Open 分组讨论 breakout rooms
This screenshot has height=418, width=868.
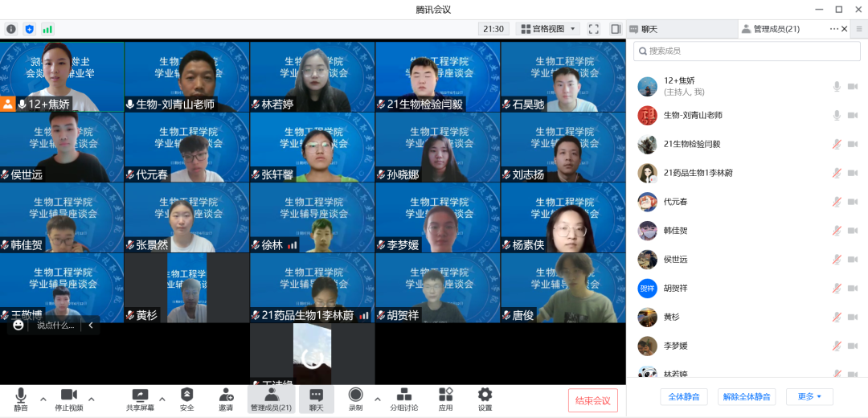pos(404,395)
